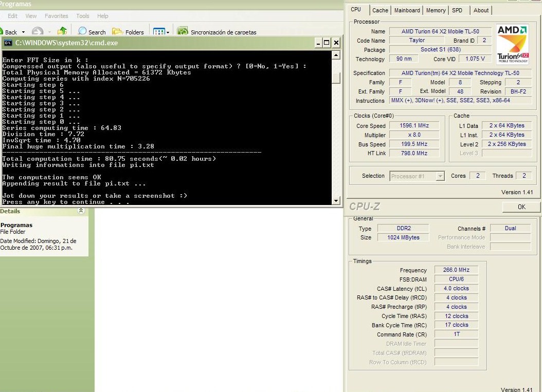
Task: Click the HT Link value 798.0 MHz
Action: (x=414, y=153)
